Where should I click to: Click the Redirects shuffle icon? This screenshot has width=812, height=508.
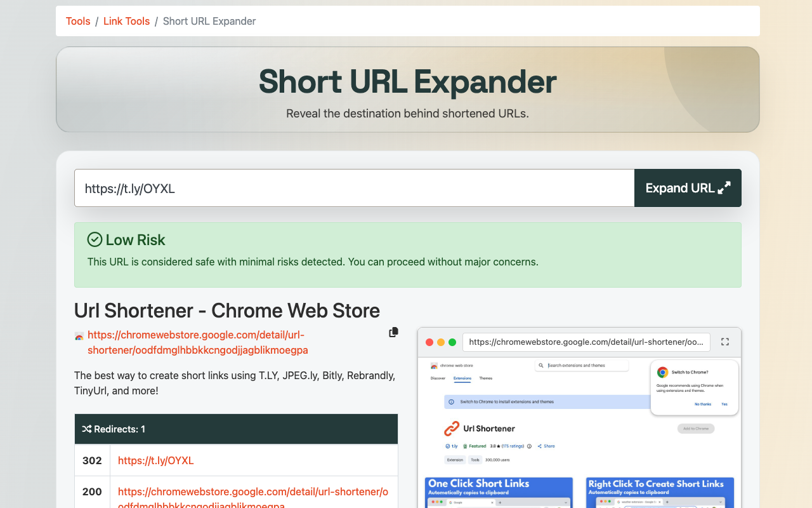[87, 429]
